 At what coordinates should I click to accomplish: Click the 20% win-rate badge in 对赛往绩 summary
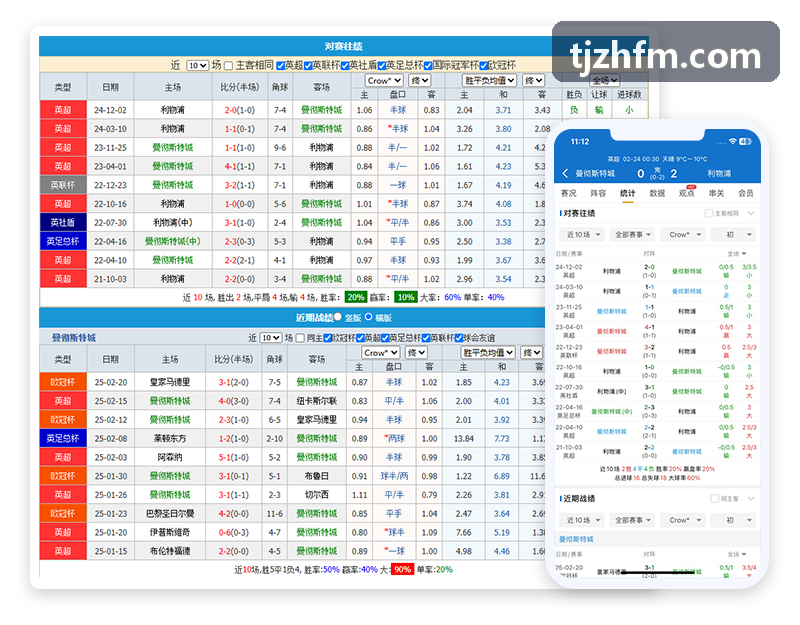point(356,297)
